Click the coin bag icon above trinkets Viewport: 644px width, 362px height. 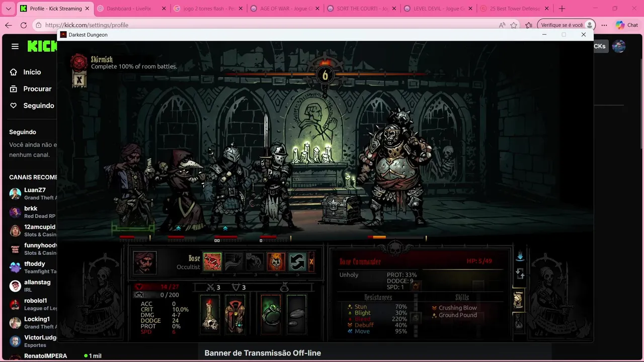pos(284,287)
